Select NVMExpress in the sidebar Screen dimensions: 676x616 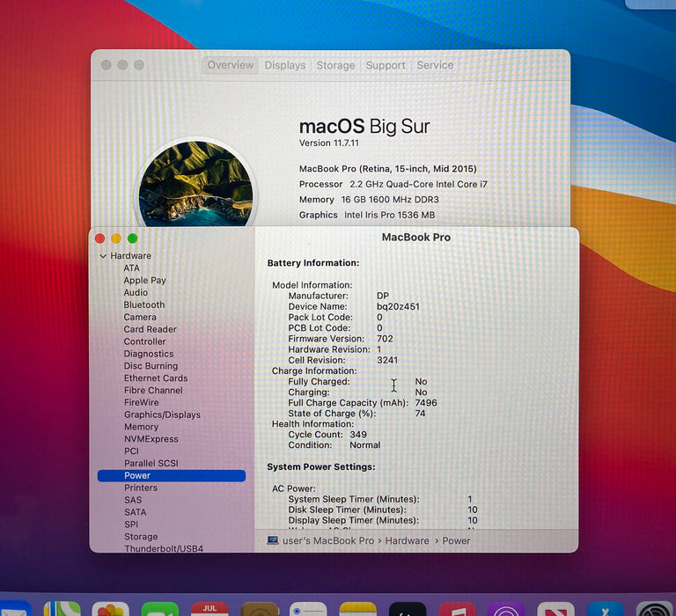point(151,439)
